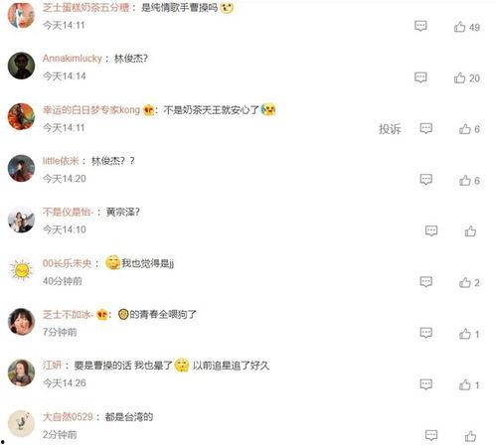Open 大自然0529's profile link

pyautogui.click(x=68, y=416)
